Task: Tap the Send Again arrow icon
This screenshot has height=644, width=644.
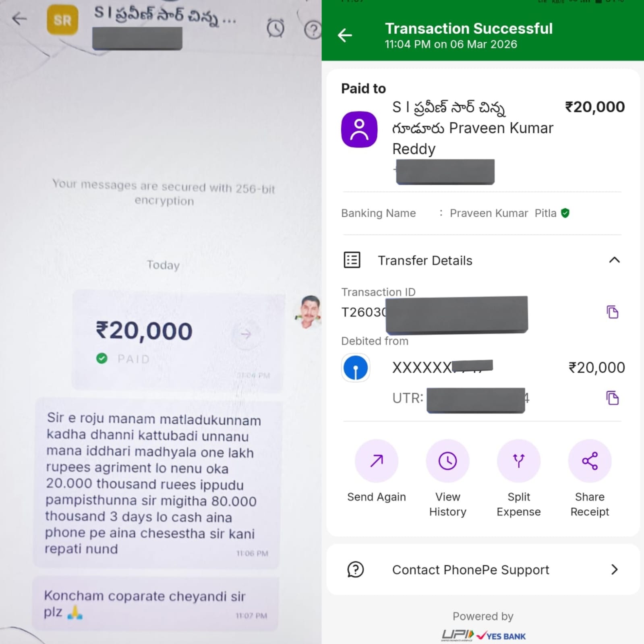Action: point(377,461)
